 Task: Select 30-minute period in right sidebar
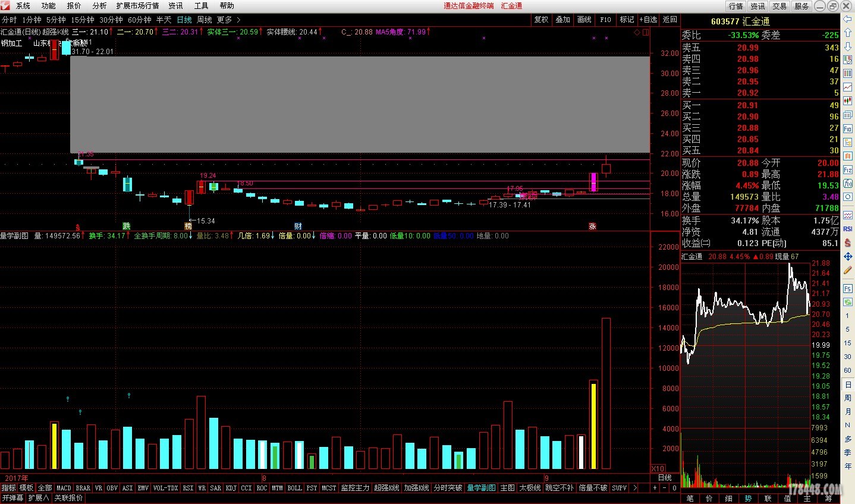point(848,357)
